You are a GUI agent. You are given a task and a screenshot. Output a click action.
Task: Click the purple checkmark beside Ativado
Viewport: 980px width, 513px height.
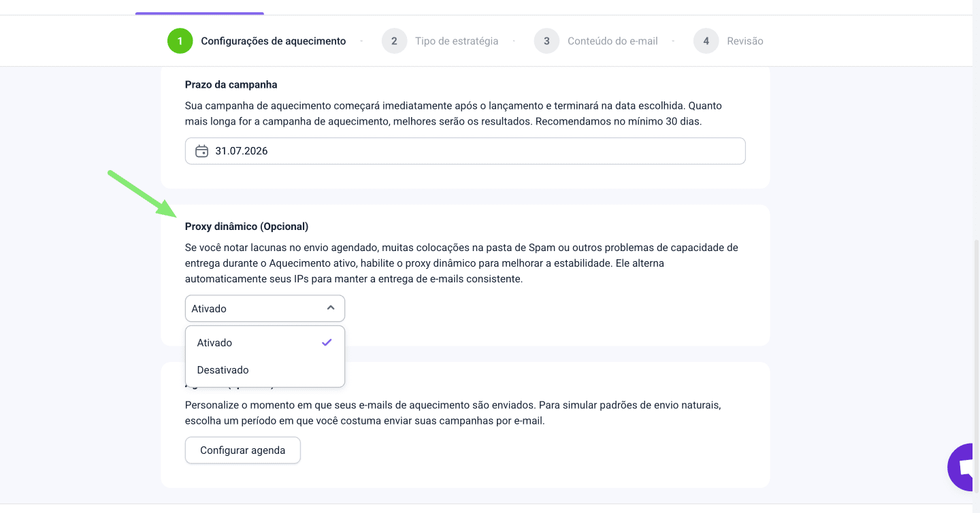327,342
